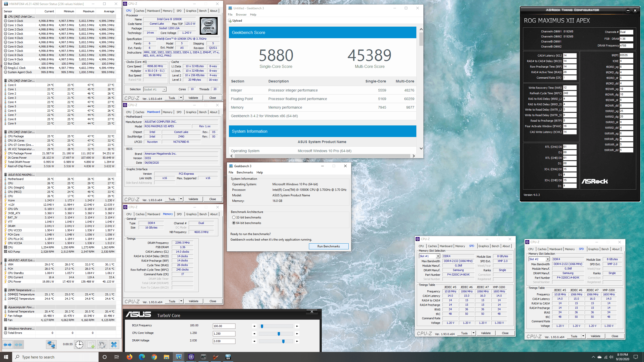Open Firefox from the taskbar
Viewport: 644px width, 362px height.
tap(130, 357)
